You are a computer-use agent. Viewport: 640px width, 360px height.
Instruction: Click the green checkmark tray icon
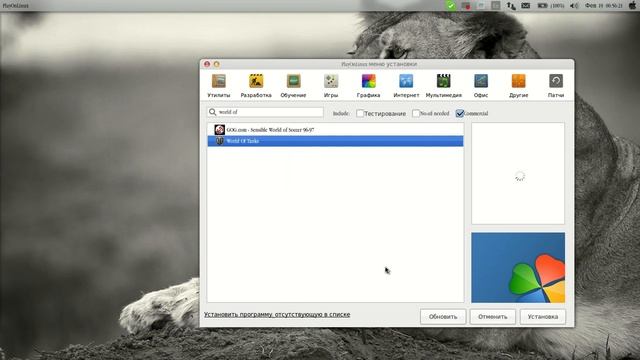tap(451, 5)
